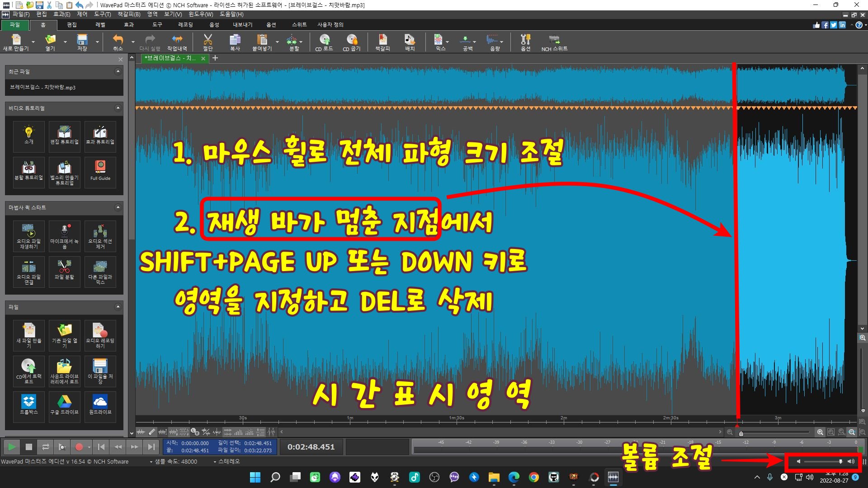
Task: Open Windows Start from taskbar
Action: [255, 477]
